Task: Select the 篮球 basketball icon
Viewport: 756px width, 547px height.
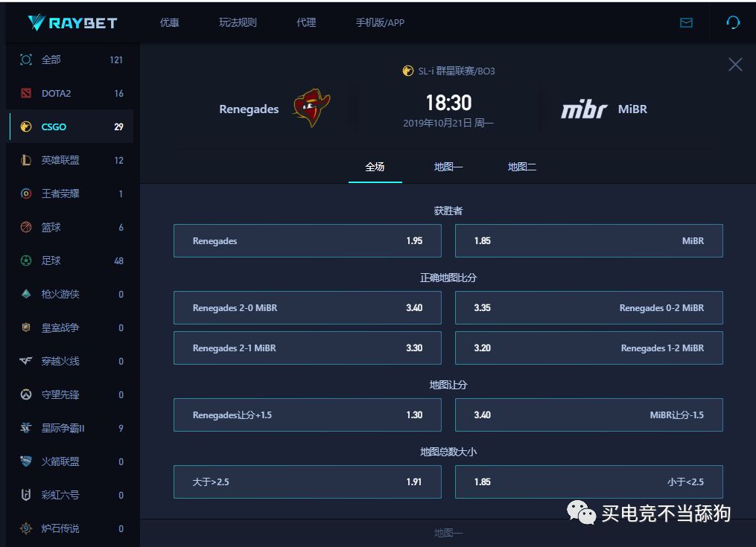Action: pos(26,227)
